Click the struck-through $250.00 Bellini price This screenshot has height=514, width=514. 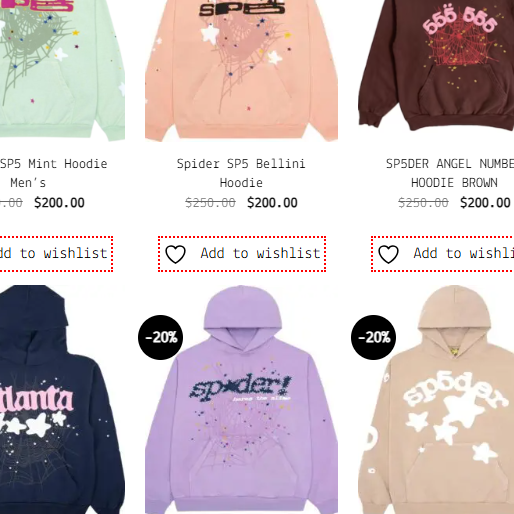[210, 203]
